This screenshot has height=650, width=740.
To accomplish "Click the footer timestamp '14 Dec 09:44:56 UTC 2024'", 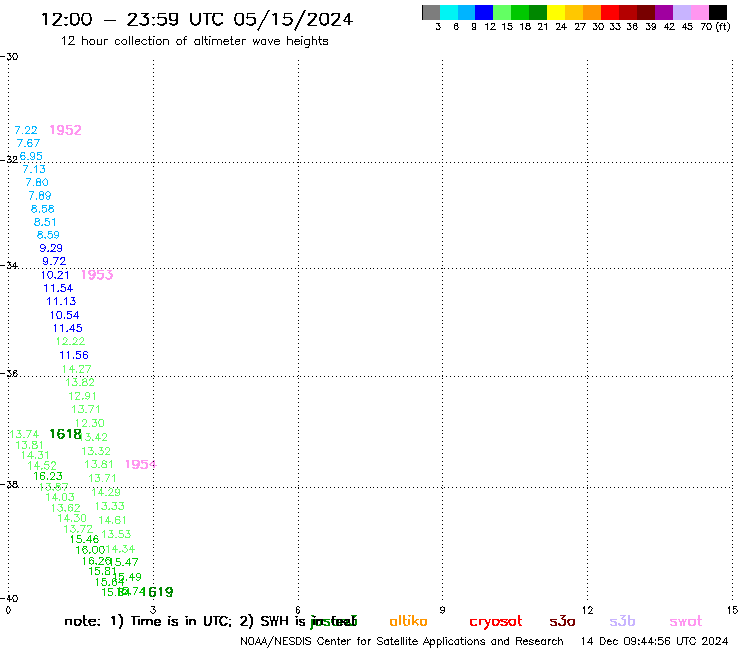I will pyautogui.click(x=654, y=642).
